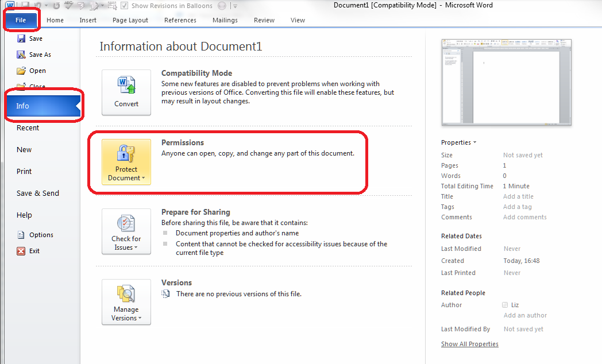The width and height of the screenshot is (602, 364).
Task: Expand the Properties dropdown arrow
Action: [x=474, y=142]
